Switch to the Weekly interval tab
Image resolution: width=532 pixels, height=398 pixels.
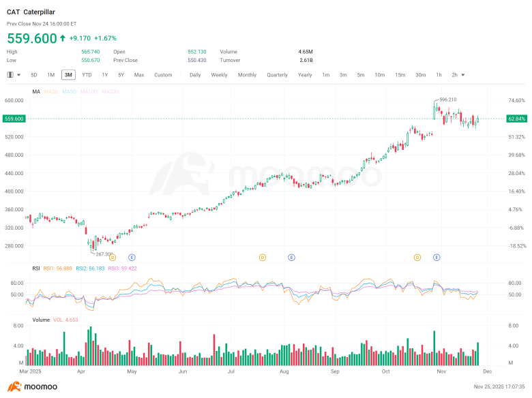click(x=219, y=75)
